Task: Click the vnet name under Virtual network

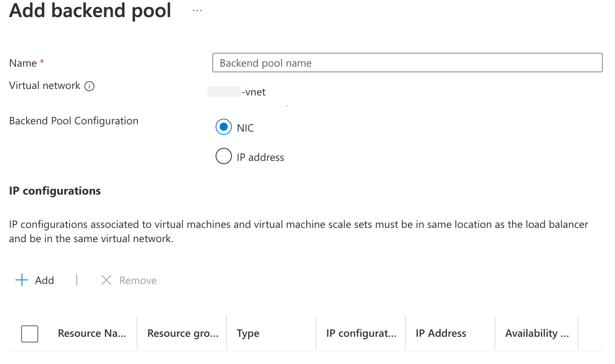Action: tap(236, 92)
